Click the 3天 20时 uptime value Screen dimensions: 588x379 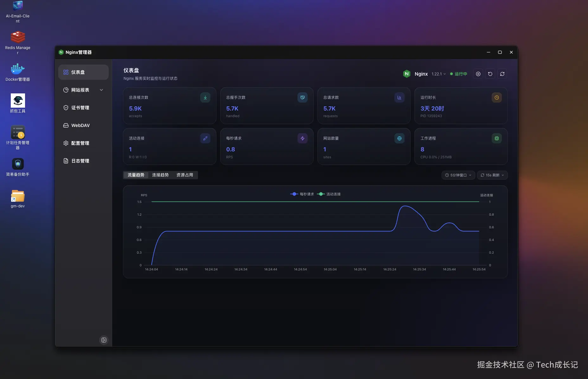(432, 108)
